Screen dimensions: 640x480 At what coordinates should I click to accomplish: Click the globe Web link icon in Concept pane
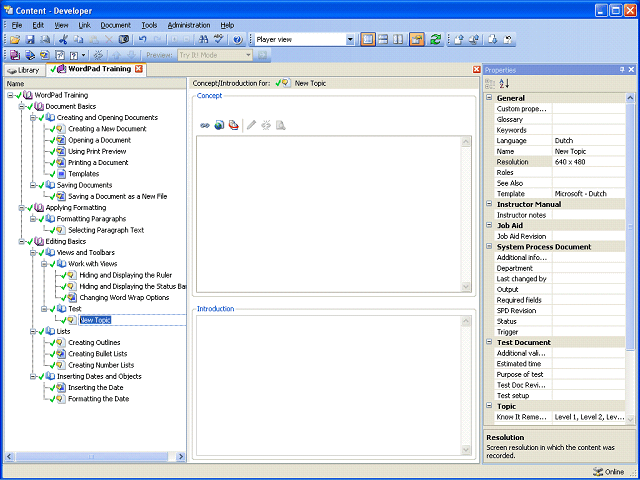pyautogui.click(x=219, y=125)
